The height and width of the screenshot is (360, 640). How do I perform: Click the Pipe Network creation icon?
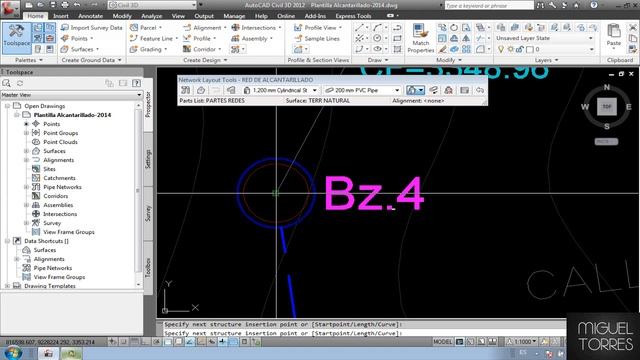[x=235, y=49]
